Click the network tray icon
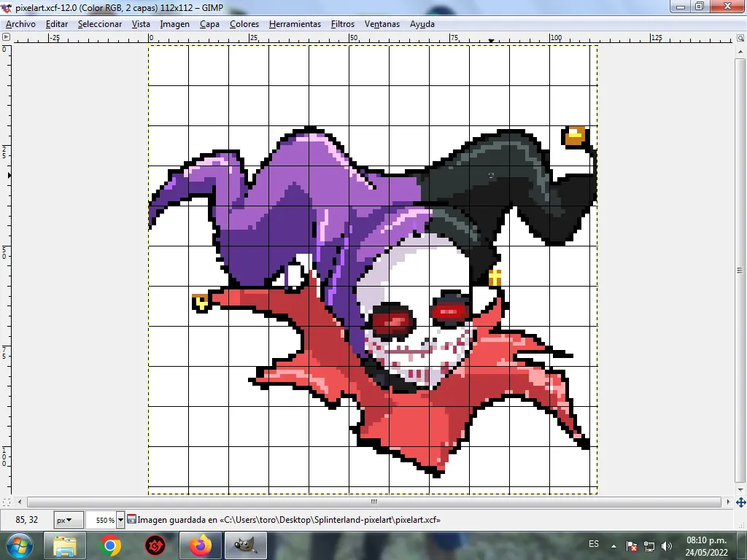This screenshot has width=747, height=560. click(649, 546)
